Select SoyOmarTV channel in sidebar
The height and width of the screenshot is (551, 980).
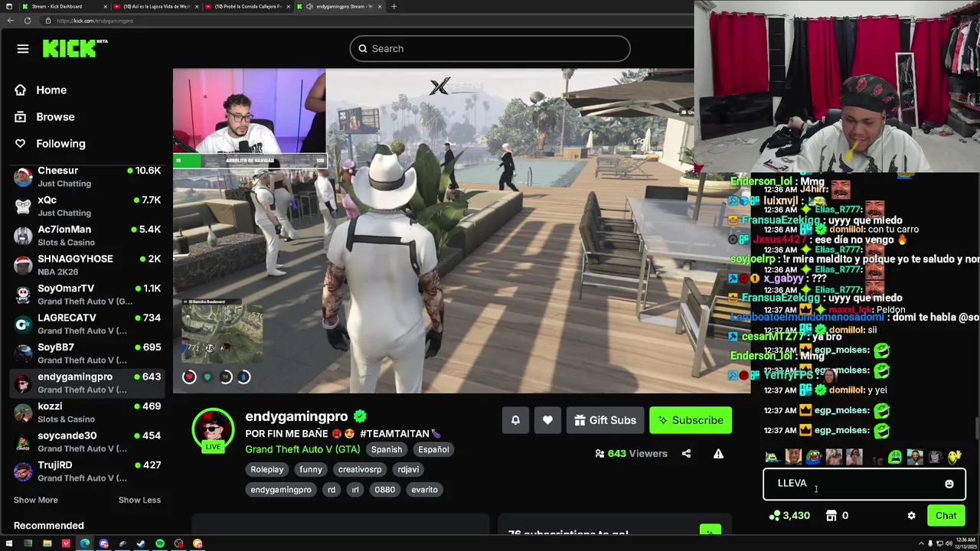(x=88, y=295)
